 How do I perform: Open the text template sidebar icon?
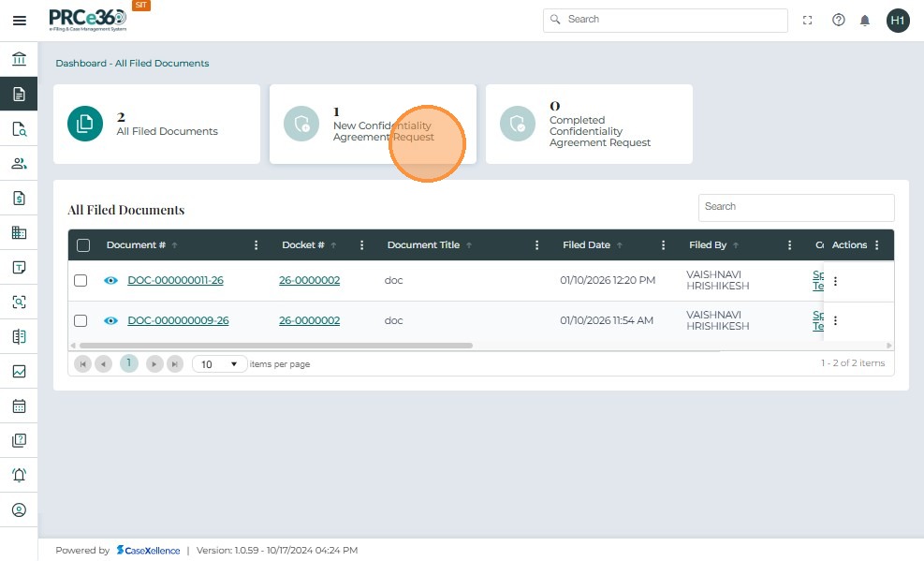click(x=19, y=268)
